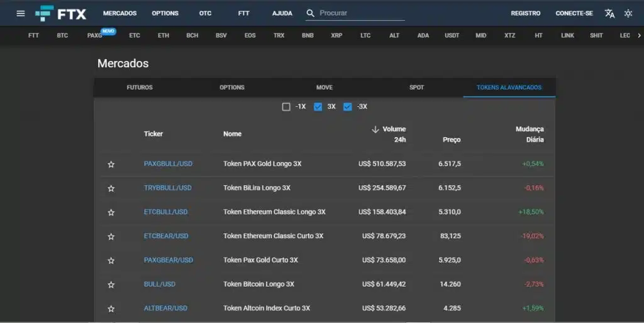Sort by the Preço column header
Screen dimensions: 644x323
[452, 140]
